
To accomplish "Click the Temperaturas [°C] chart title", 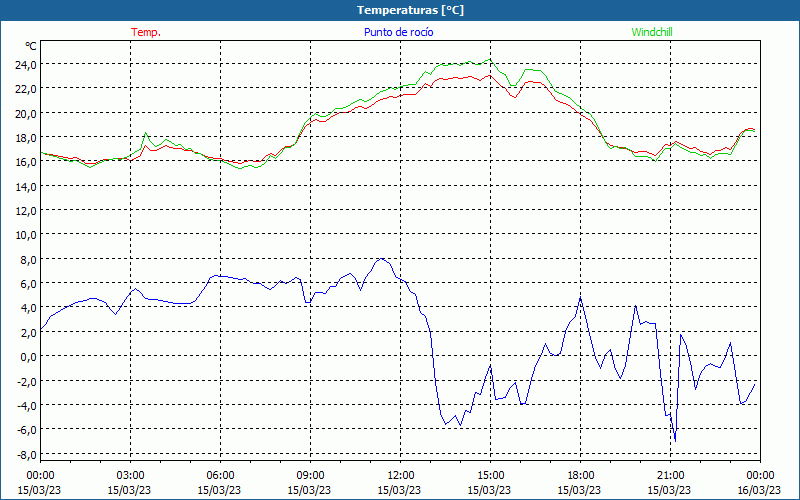I will 410,10.
